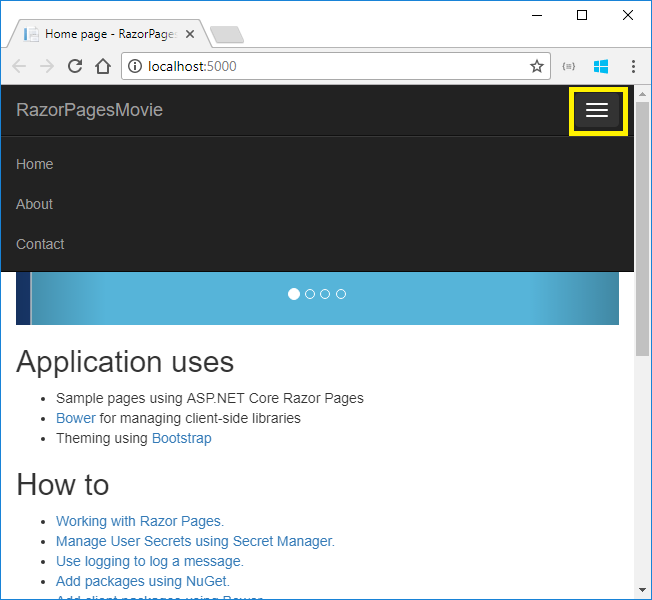Click the browser reload icon
The width and height of the screenshot is (652, 600).
pos(74,67)
